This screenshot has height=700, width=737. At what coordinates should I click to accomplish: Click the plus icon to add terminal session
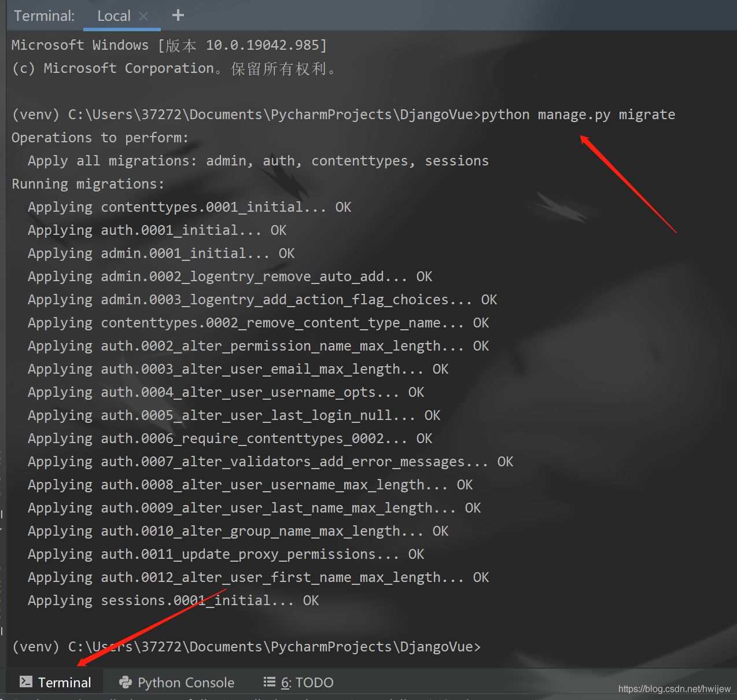[178, 16]
